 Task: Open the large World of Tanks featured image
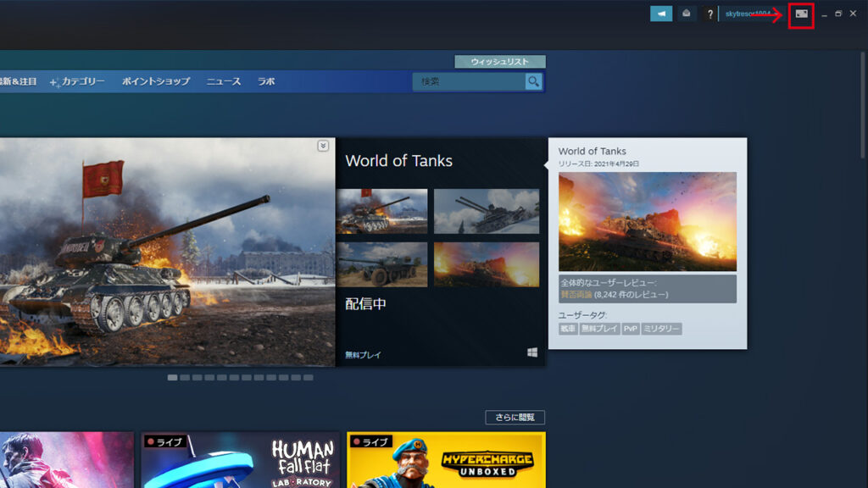click(x=167, y=252)
